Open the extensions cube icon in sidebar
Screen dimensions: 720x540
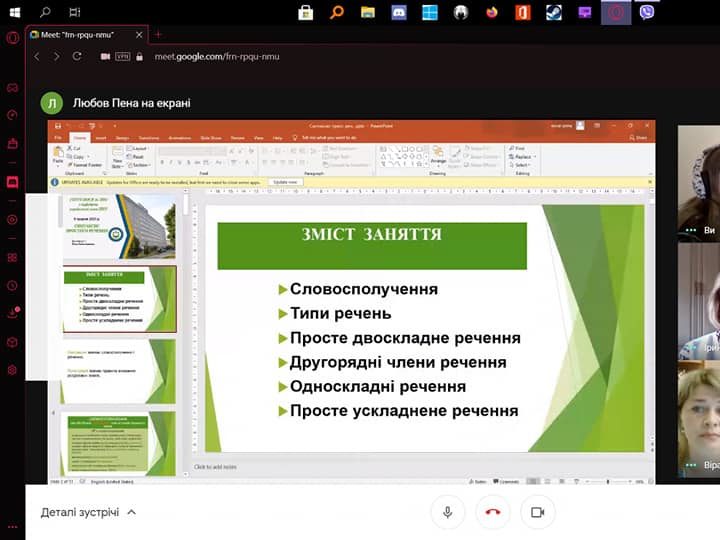coord(12,342)
